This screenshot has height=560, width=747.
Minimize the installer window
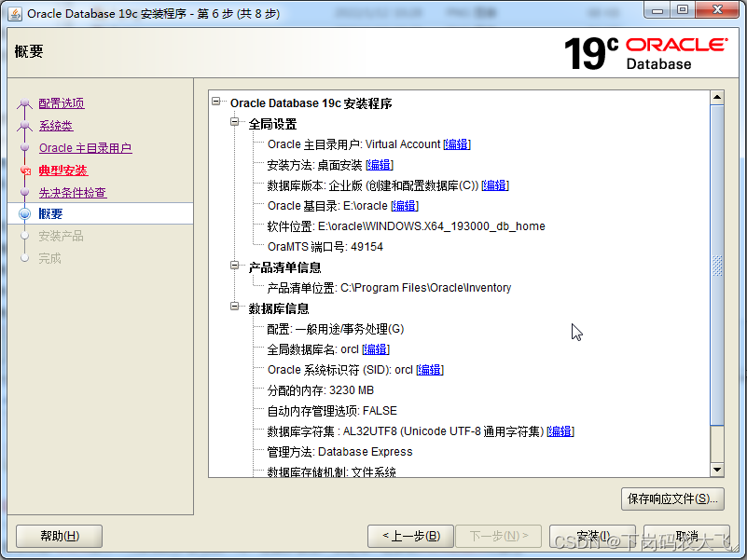pyautogui.click(x=657, y=10)
